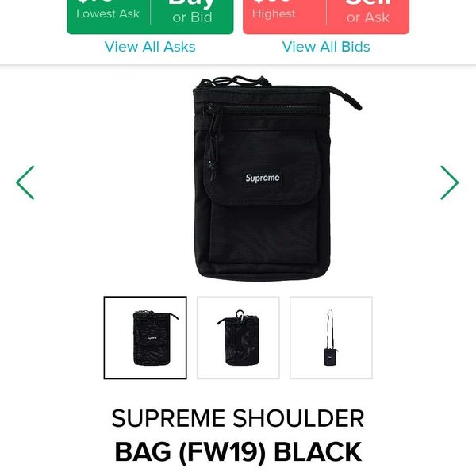Click the Lowest Ask label
This screenshot has height=476, width=476.
click(108, 13)
